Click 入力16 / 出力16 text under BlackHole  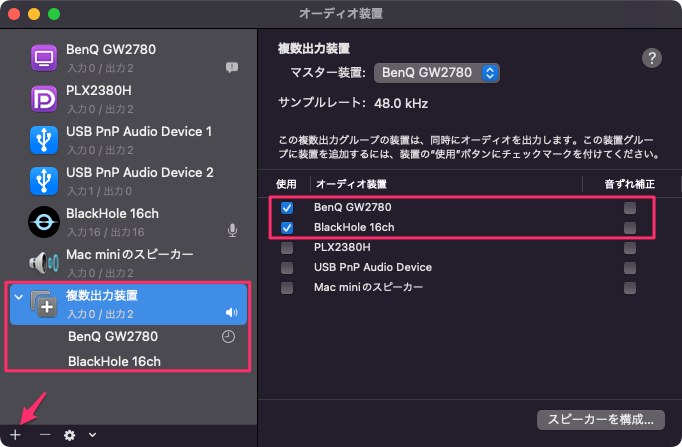pyautogui.click(x=106, y=232)
